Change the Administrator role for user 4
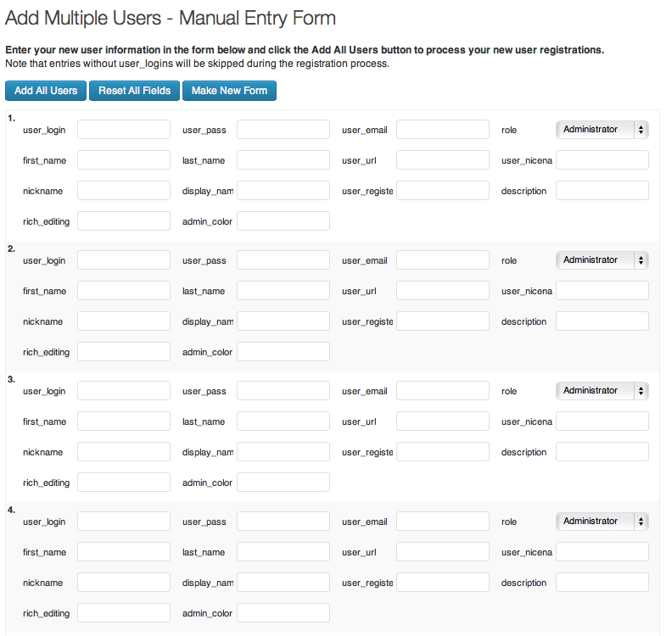Viewport: 672px width, 636px height. [x=602, y=522]
